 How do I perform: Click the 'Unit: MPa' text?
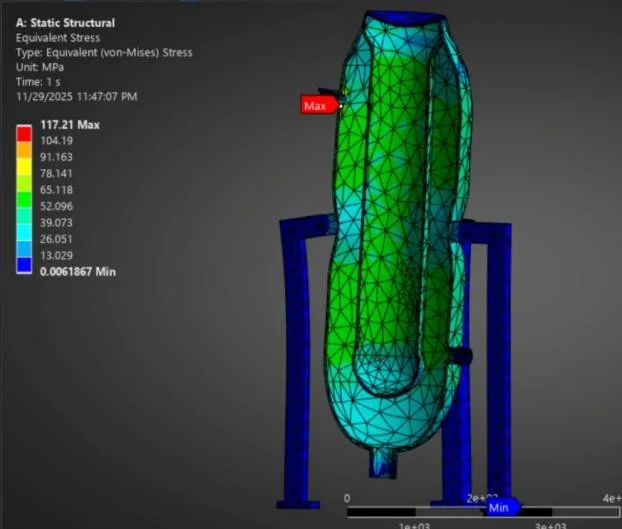[x=40, y=67]
